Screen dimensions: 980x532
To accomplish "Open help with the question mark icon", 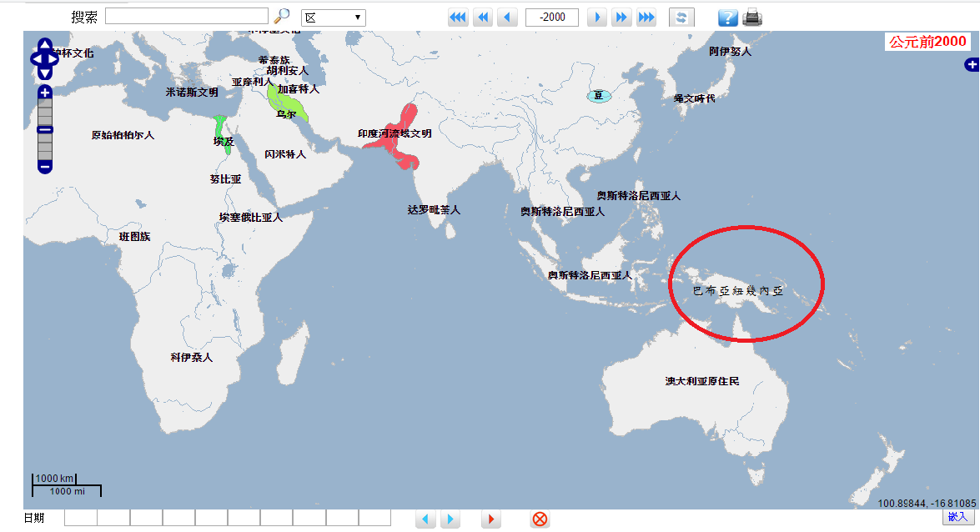I will pos(727,18).
